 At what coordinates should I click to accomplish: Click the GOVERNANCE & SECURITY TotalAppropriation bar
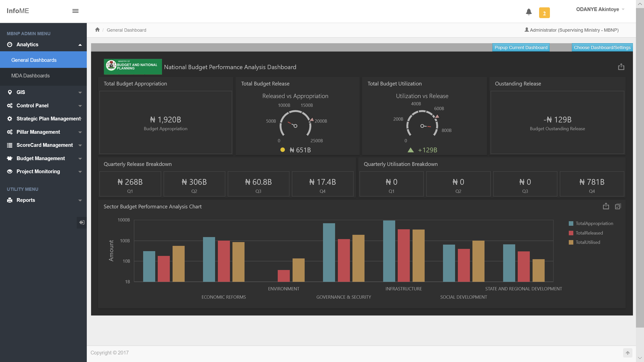329,252
